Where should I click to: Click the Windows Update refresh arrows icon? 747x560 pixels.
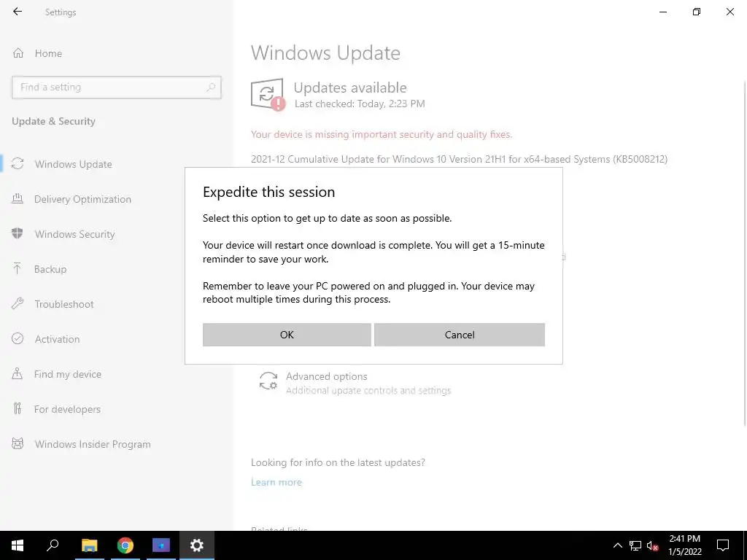pos(18,164)
